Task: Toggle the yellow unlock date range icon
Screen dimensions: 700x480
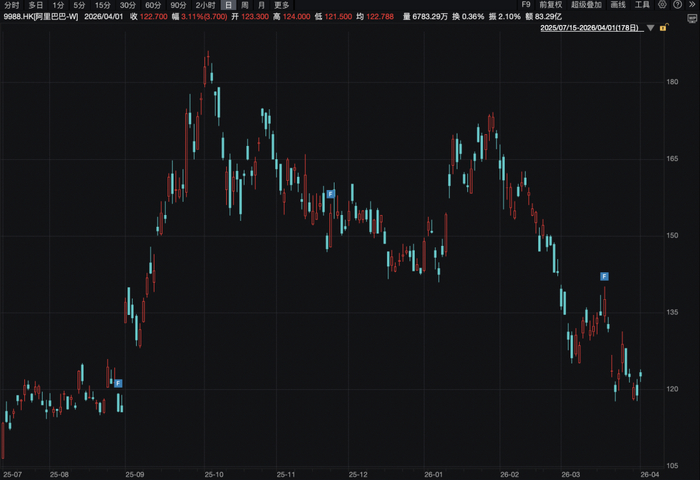Action: tap(663, 28)
